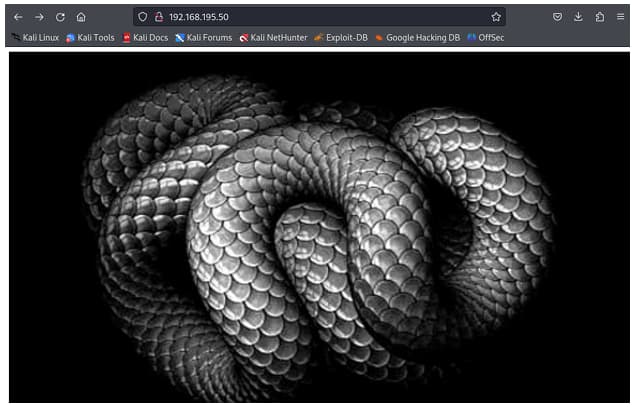The height and width of the screenshot is (409, 632).
Task: Go to the browser home page
Action: (81, 17)
